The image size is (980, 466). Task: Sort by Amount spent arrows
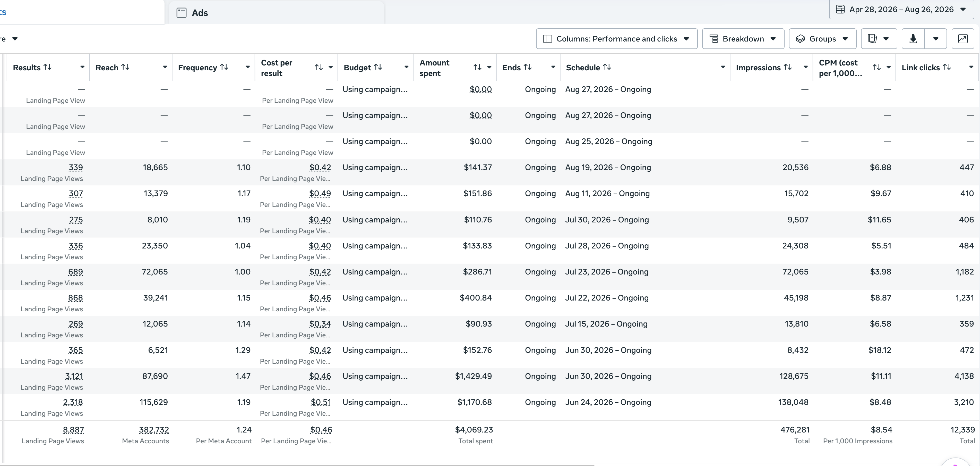coord(477,67)
